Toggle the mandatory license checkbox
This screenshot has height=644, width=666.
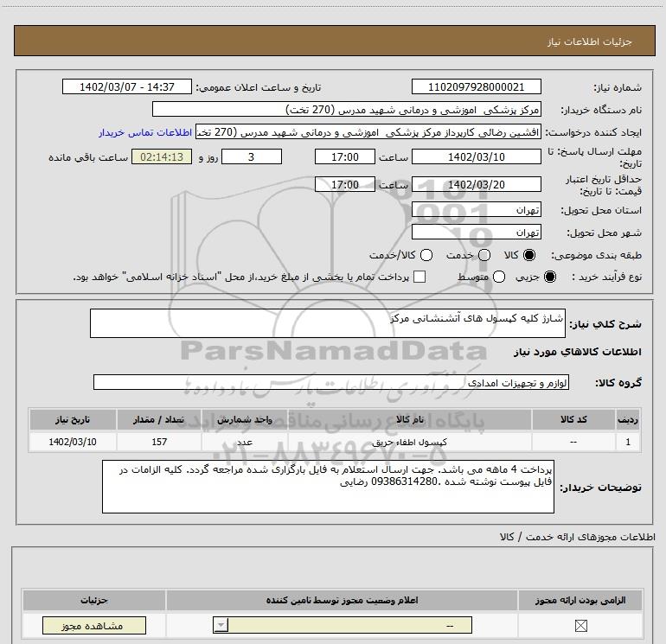pos(580,625)
